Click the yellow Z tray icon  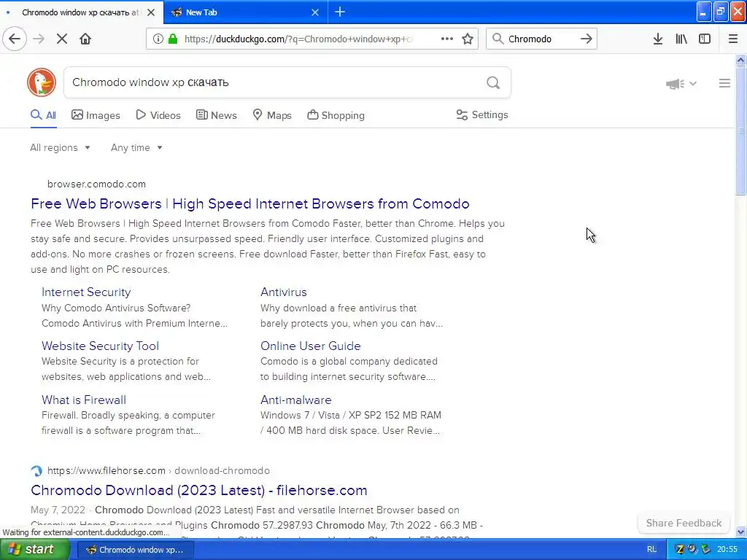(680, 550)
